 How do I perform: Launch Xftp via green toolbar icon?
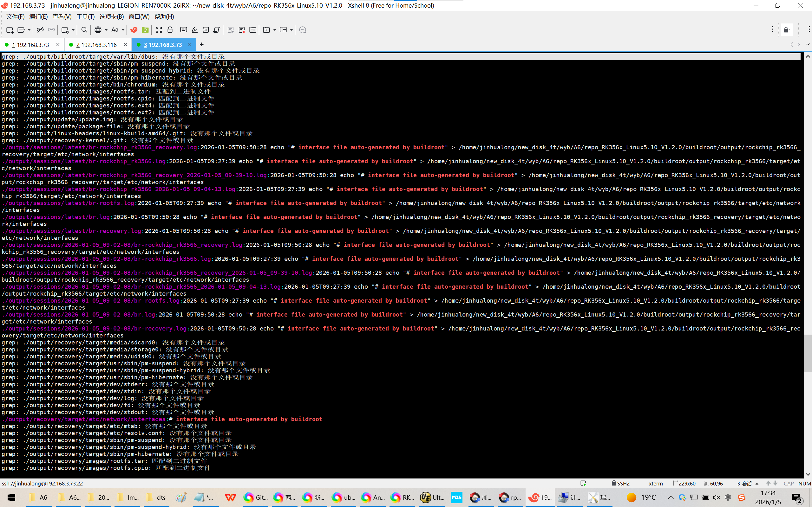point(145,30)
